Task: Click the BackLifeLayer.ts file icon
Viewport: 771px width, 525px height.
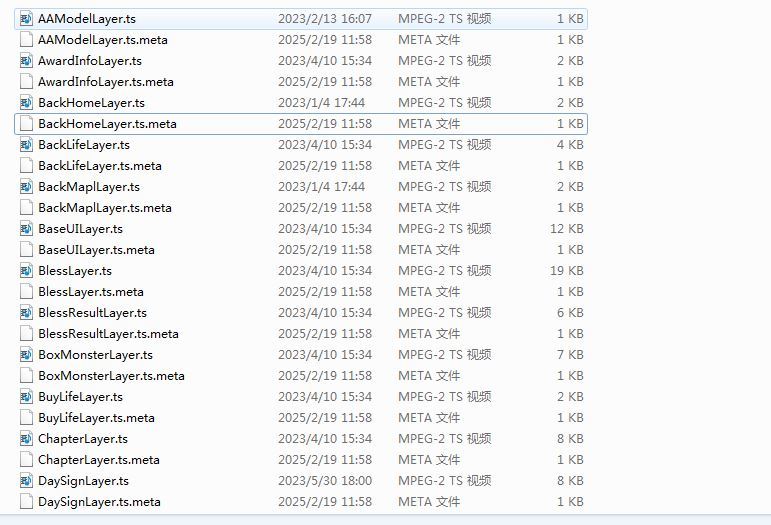Action: click(x=27, y=145)
